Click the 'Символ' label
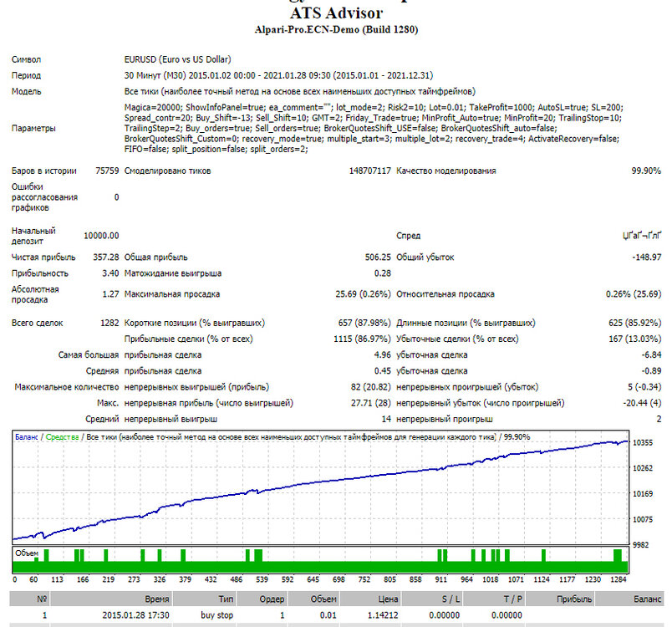 pyautogui.click(x=26, y=59)
